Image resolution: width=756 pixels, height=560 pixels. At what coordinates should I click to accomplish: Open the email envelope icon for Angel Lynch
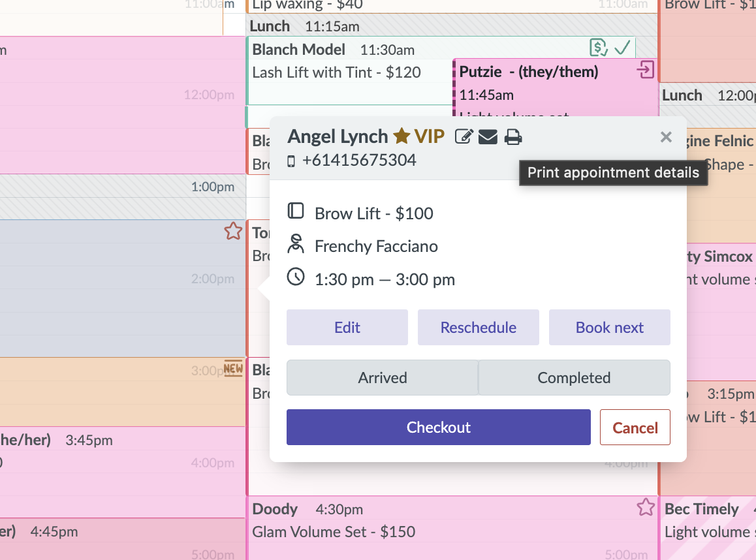pos(488,136)
